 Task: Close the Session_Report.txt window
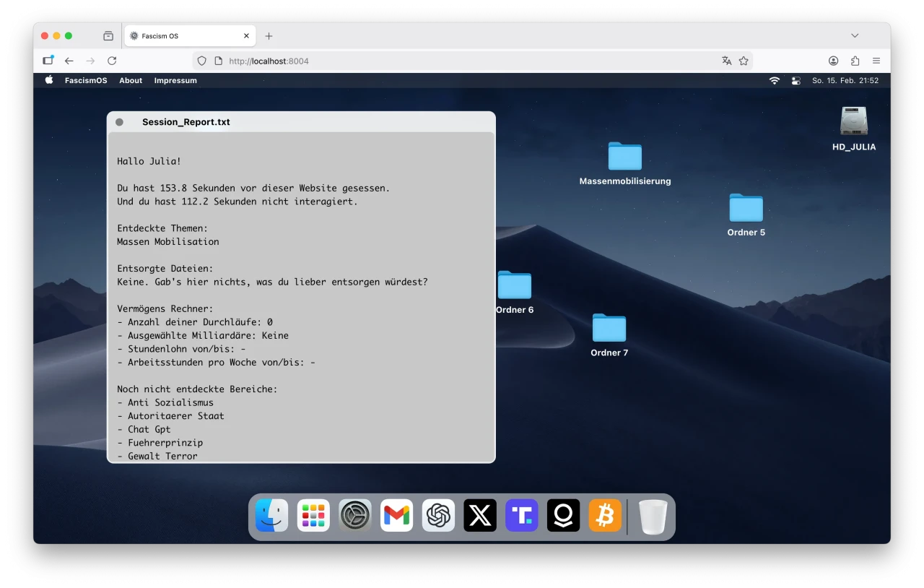119,122
